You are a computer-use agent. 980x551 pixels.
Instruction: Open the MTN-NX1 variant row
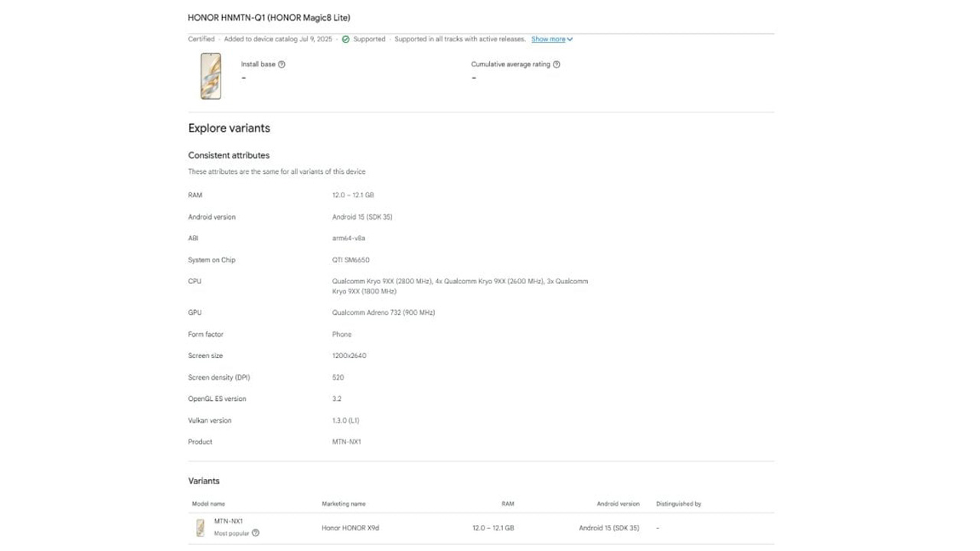[228, 521]
